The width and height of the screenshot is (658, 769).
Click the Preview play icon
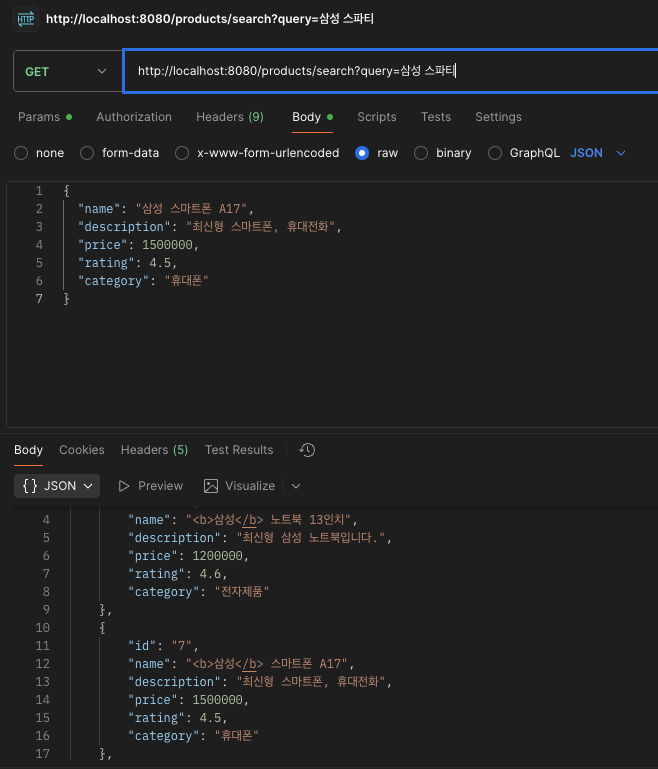point(124,486)
